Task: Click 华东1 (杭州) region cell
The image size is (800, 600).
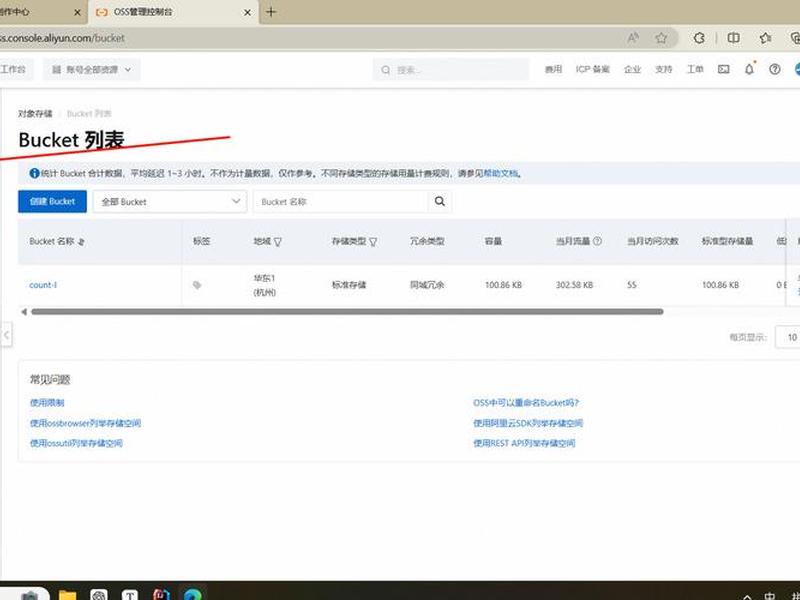Action: tap(265, 285)
